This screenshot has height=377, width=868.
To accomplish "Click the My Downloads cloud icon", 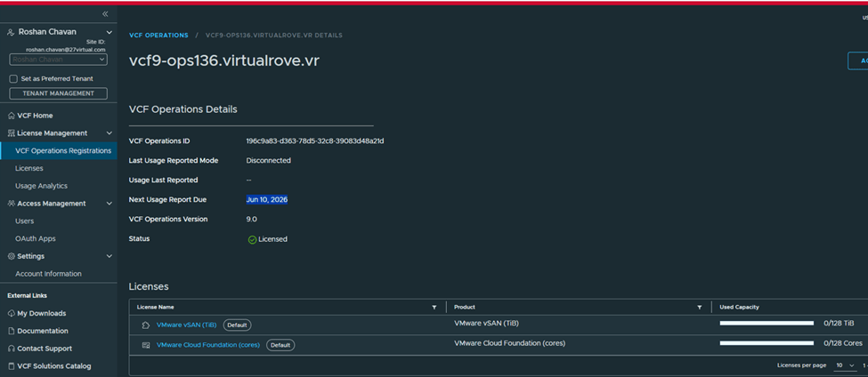I will point(11,314).
